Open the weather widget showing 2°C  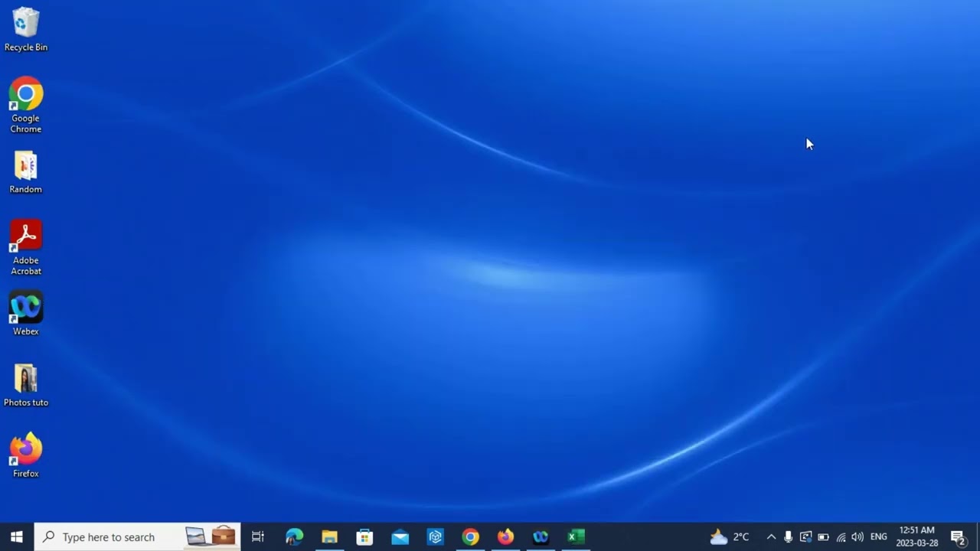pyautogui.click(x=730, y=536)
